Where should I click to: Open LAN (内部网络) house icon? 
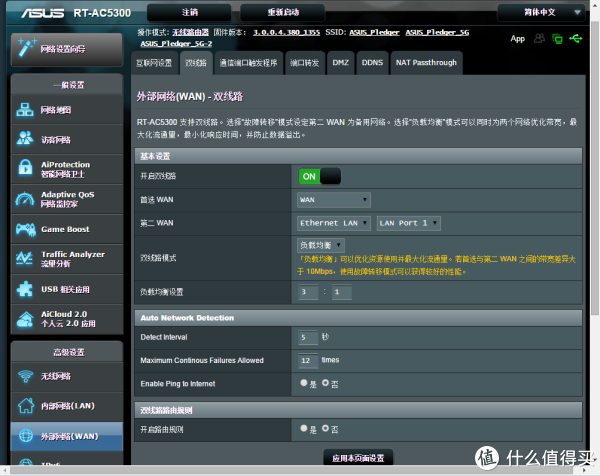click(x=26, y=406)
